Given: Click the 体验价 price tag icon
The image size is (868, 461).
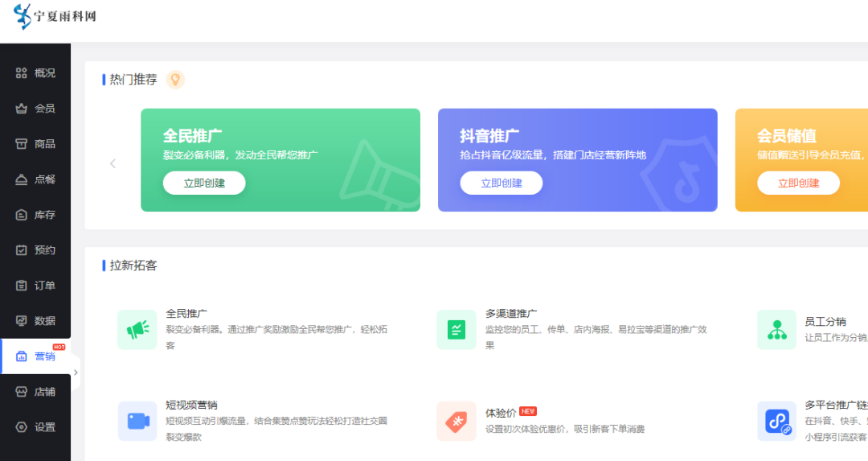Looking at the screenshot, I should coord(457,421).
